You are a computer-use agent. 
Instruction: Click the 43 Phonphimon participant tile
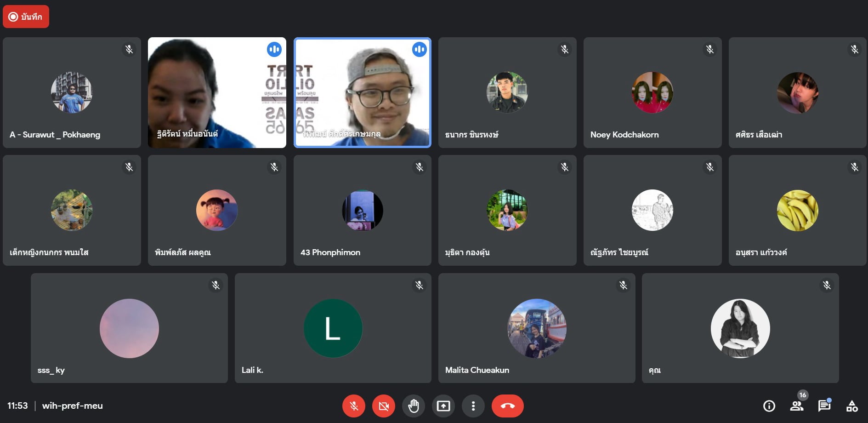[x=362, y=210]
